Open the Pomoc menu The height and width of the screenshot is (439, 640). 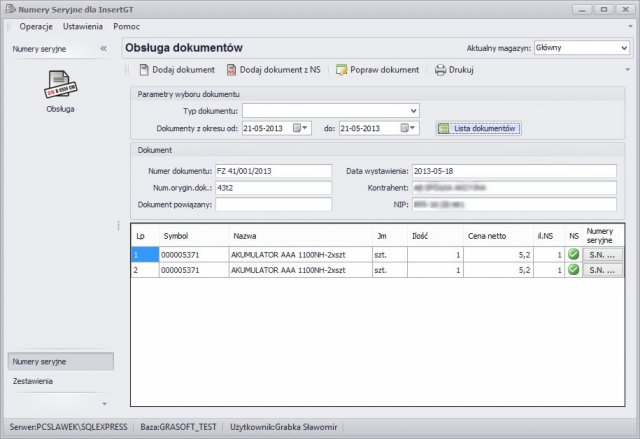click(x=127, y=27)
